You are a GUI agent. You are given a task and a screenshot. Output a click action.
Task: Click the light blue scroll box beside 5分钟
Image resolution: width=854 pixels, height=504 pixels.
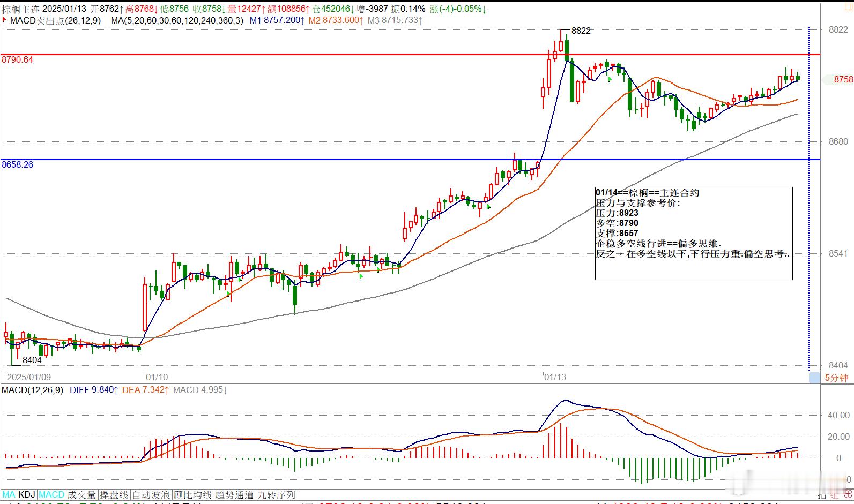point(815,378)
